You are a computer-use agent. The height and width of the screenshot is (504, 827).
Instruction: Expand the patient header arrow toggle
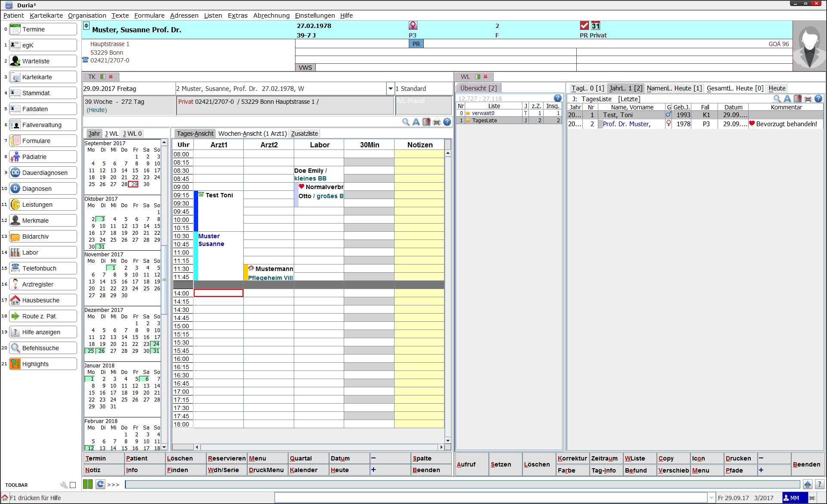pyautogui.click(x=86, y=25)
